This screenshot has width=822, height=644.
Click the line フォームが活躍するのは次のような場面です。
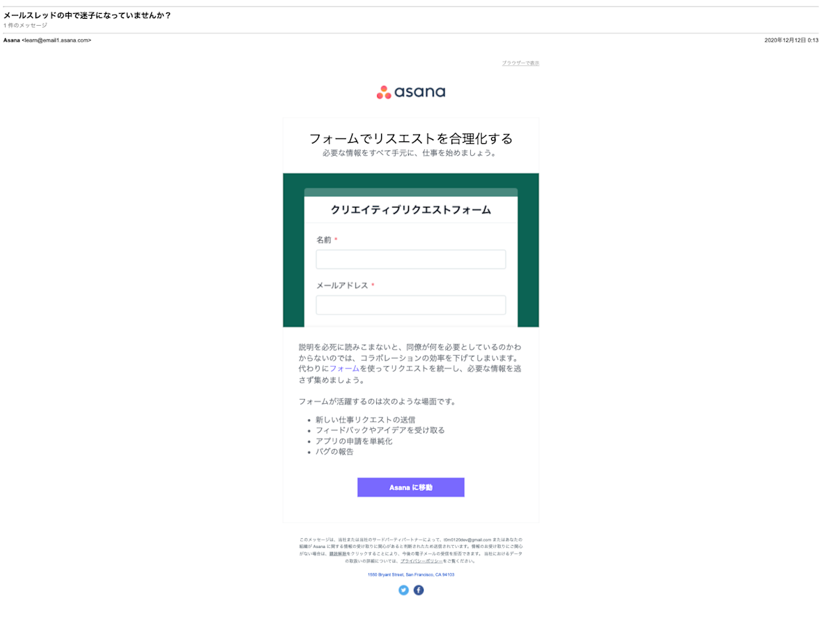(378, 402)
